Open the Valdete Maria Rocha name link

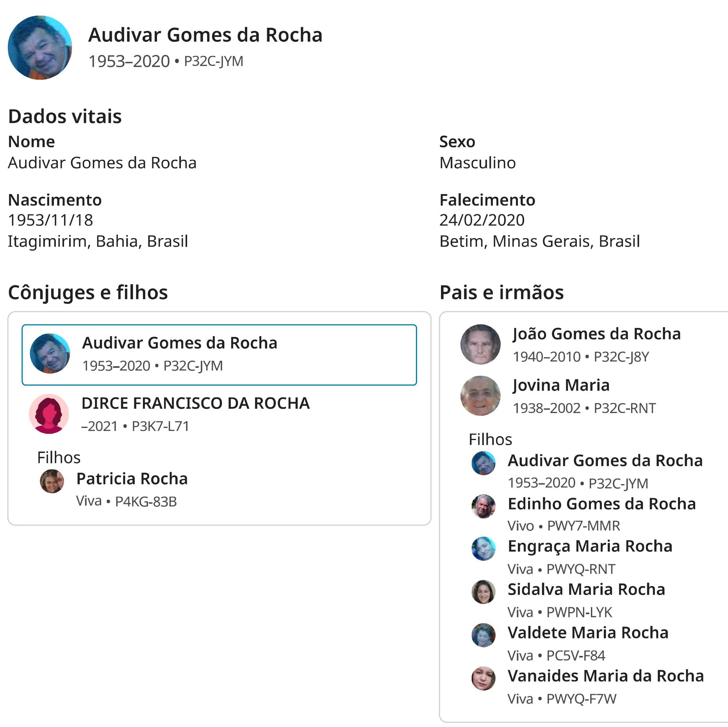point(588,633)
